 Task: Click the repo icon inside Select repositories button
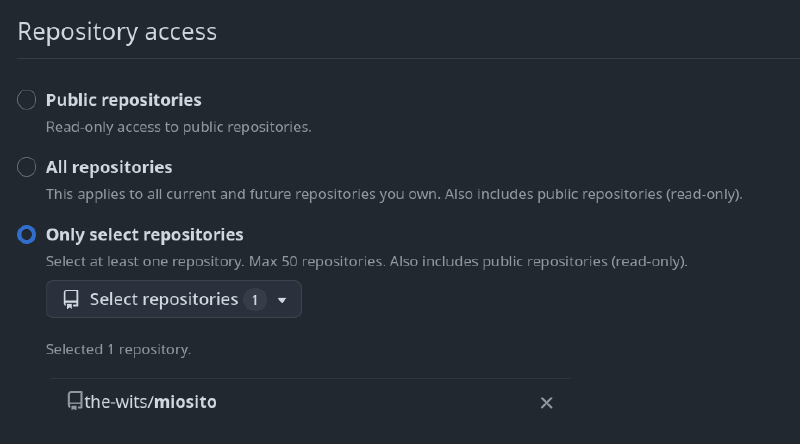[71, 299]
